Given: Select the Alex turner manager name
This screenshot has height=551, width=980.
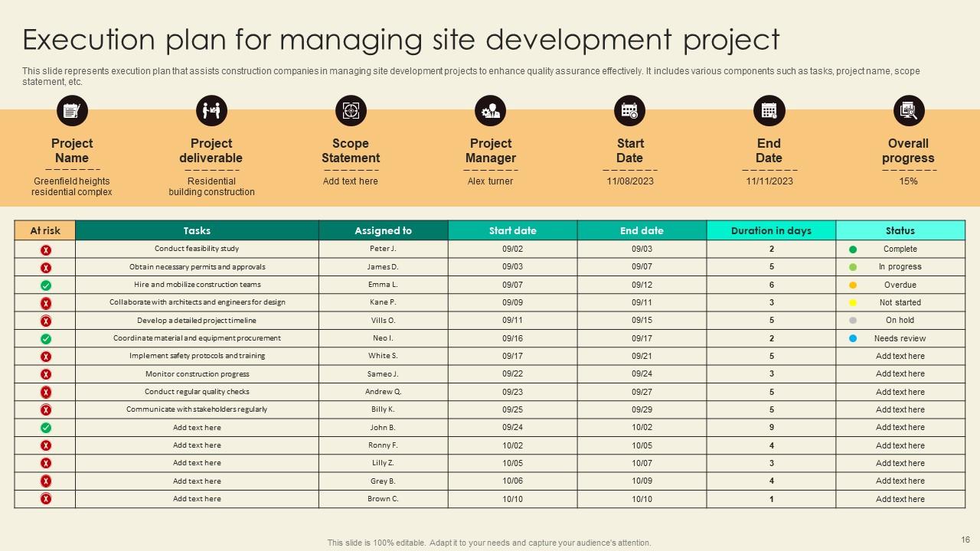Looking at the screenshot, I should click(490, 181).
